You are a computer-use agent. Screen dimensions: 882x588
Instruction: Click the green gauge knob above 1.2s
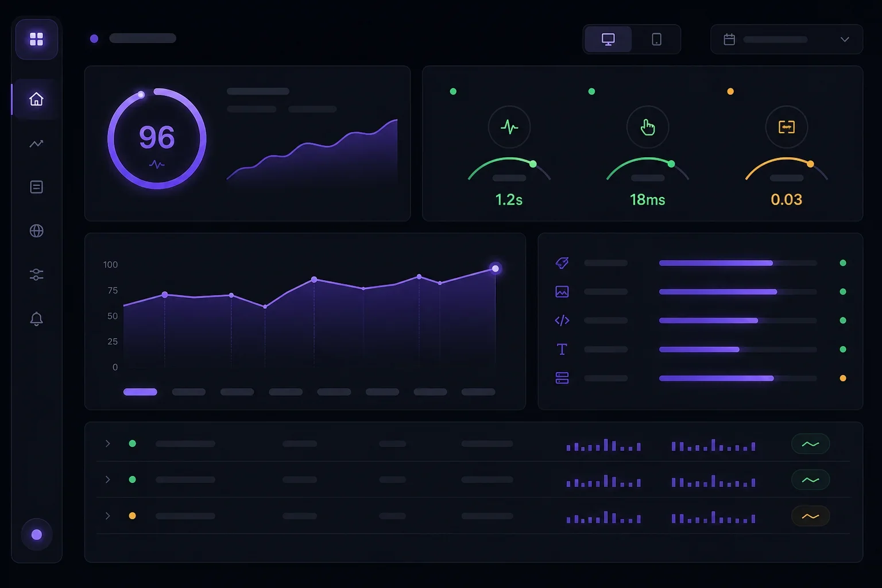coord(533,164)
